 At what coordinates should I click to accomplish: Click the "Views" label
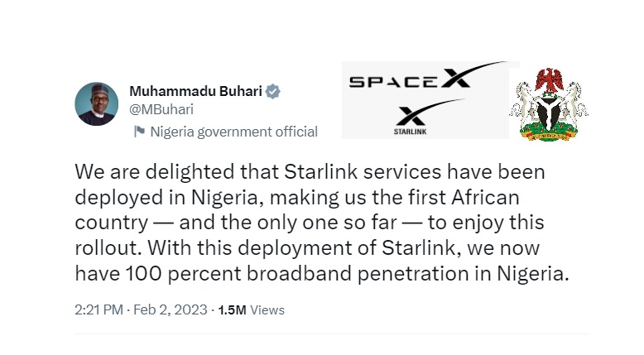[267, 310]
